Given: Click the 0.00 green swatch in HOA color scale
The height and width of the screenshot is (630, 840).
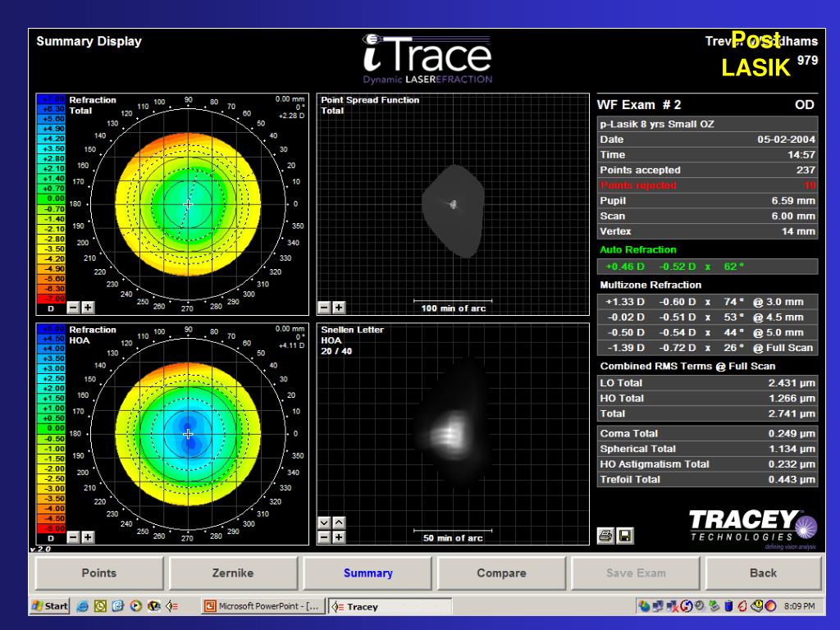Looking at the screenshot, I should click(51, 428).
